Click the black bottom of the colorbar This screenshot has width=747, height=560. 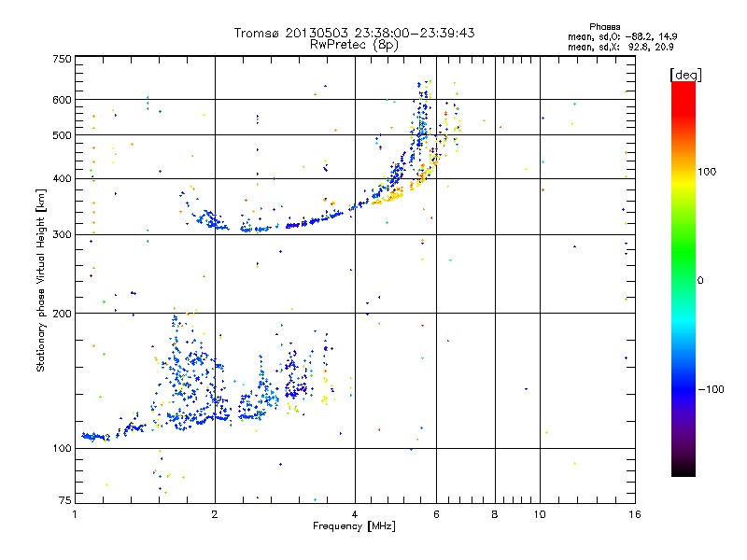(x=684, y=470)
